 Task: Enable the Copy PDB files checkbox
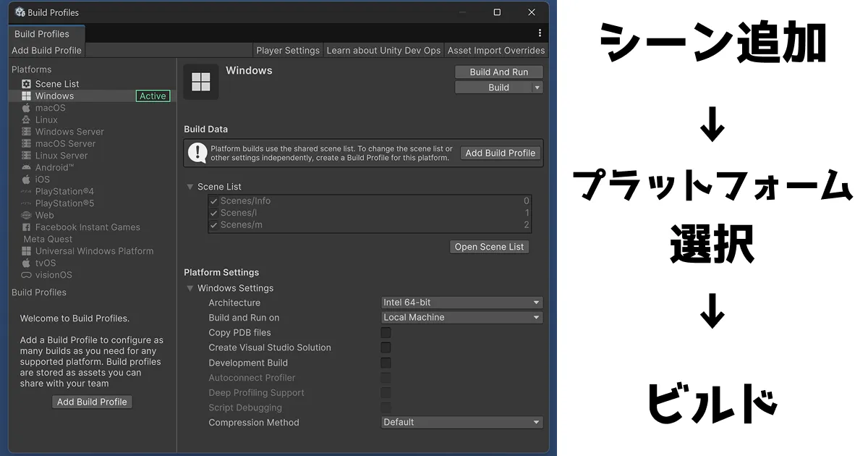[x=386, y=333]
